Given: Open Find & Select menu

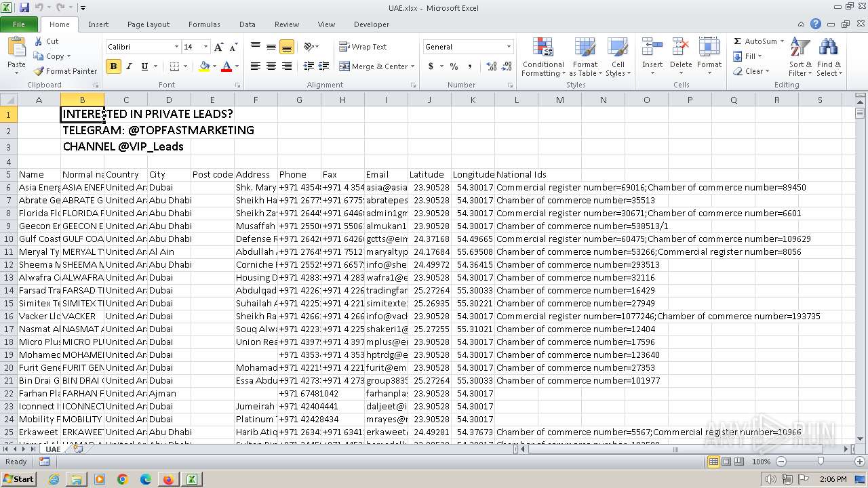Looking at the screenshot, I should (829, 57).
